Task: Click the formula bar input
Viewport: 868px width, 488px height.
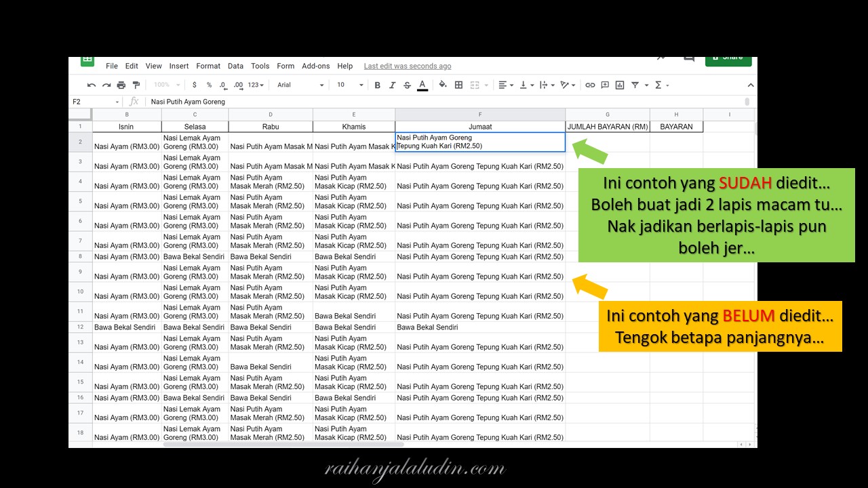Action: 448,102
